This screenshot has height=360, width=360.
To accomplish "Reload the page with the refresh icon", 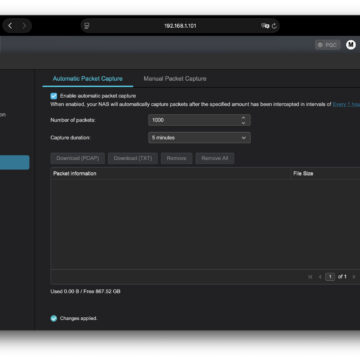I will [x=274, y=26].
